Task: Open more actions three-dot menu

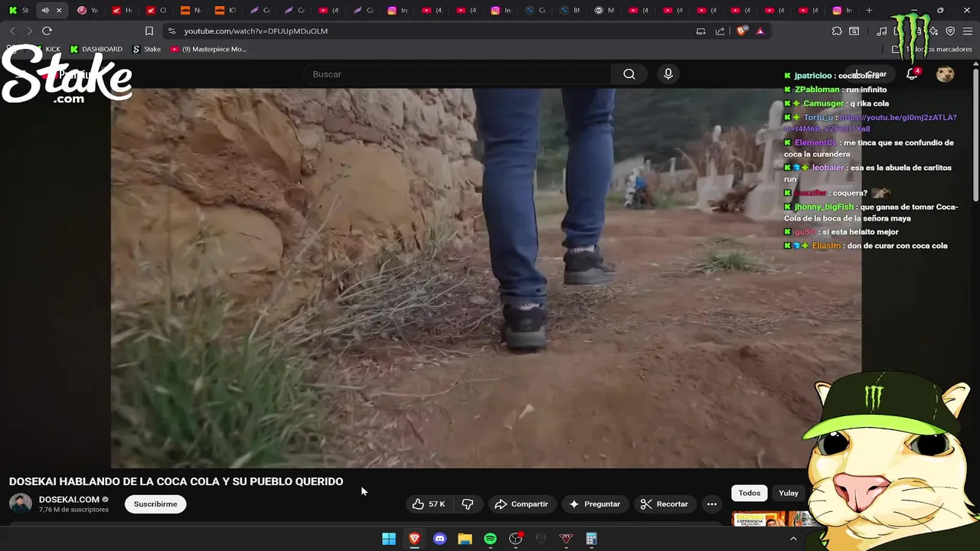Action: [712, 504]
